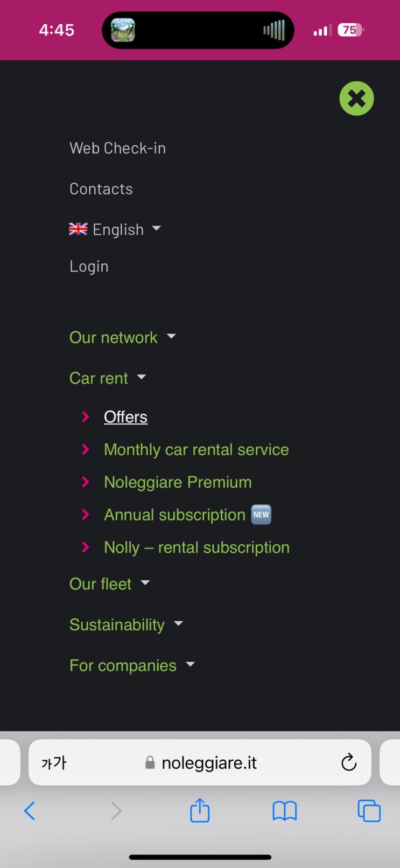Open the Web Check-in page
The image size is (400, 868).
(117, 148)
